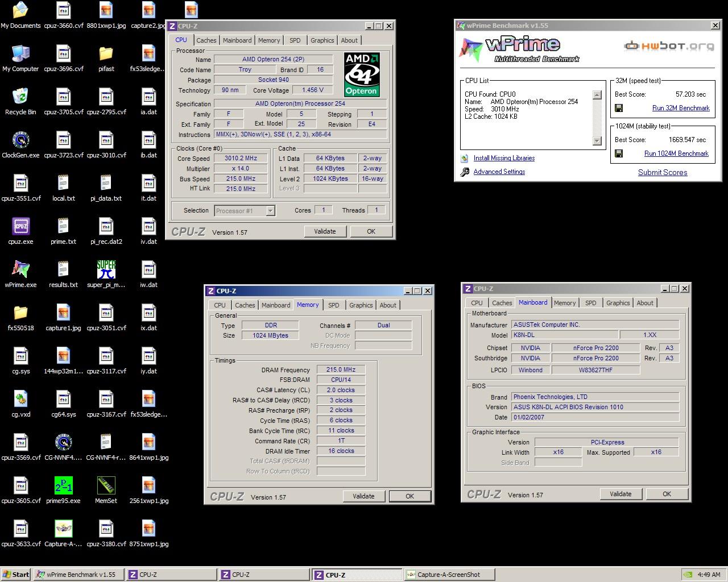Click the Core Voltage 1.456 V value
Image resolution: width=728 pixels, height=582 pixels.
(x=312, y=90)
